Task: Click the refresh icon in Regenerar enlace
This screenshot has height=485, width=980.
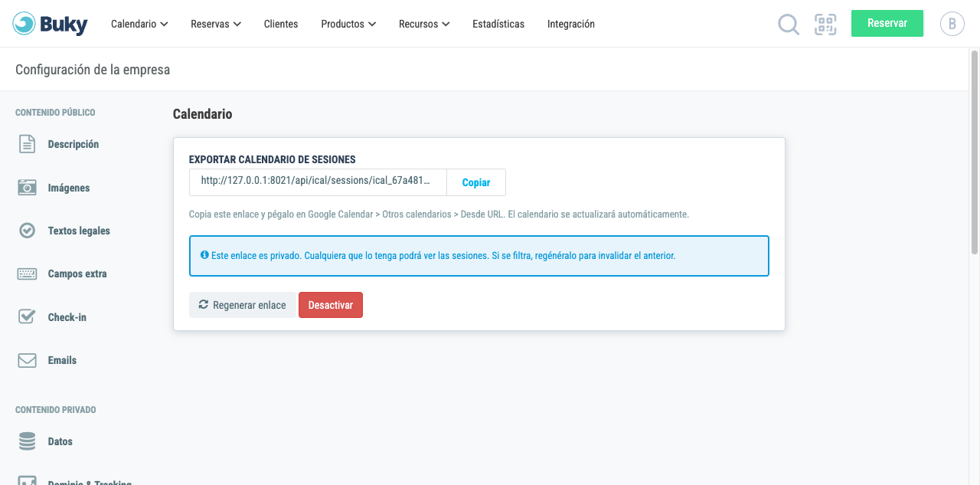Action: (203, 305)
